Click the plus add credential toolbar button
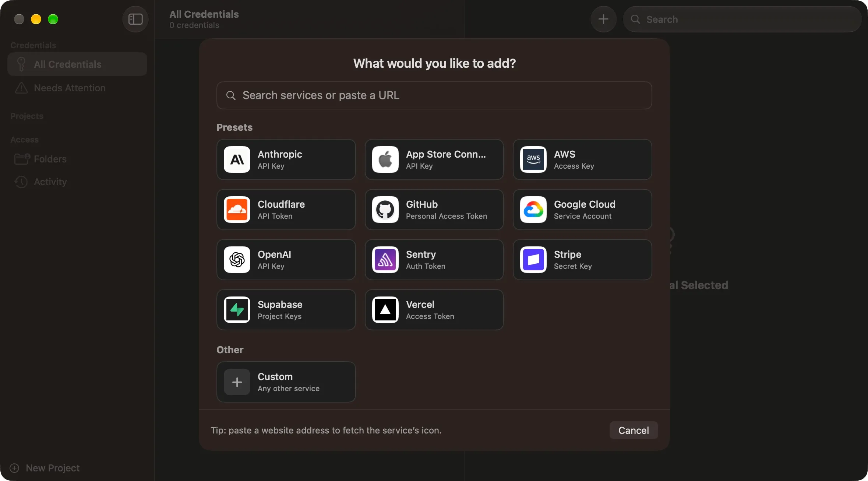868x481 pixels. pos(603,19)
